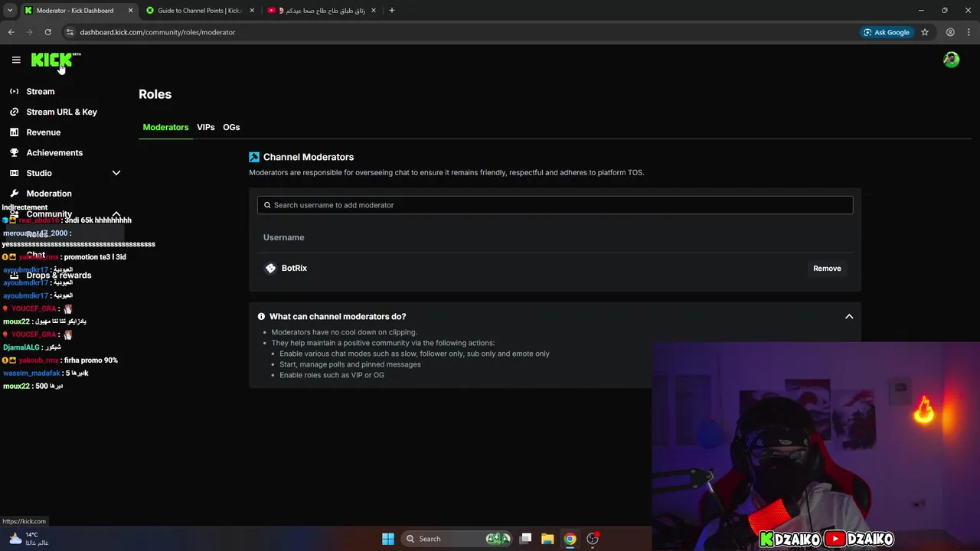Click the Stream URL & Key link icon

point(14,112)
